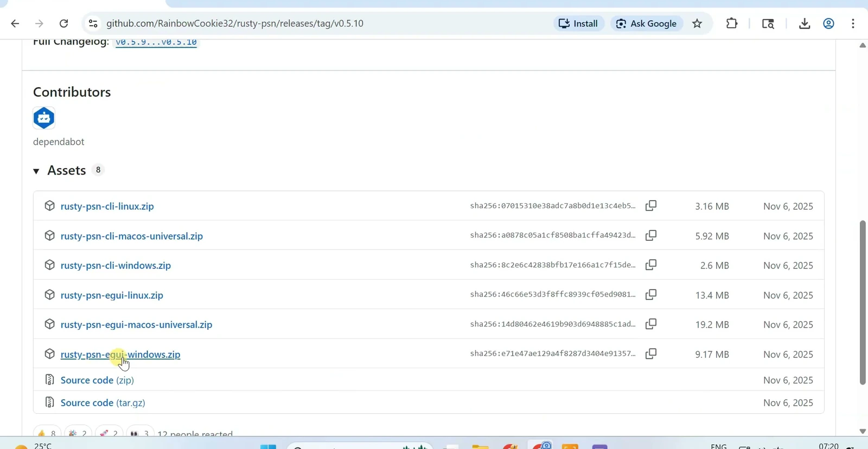The image size is (868, 449).
Task: Click the scrollbar up arrow
Action: [x=863, y=46]
